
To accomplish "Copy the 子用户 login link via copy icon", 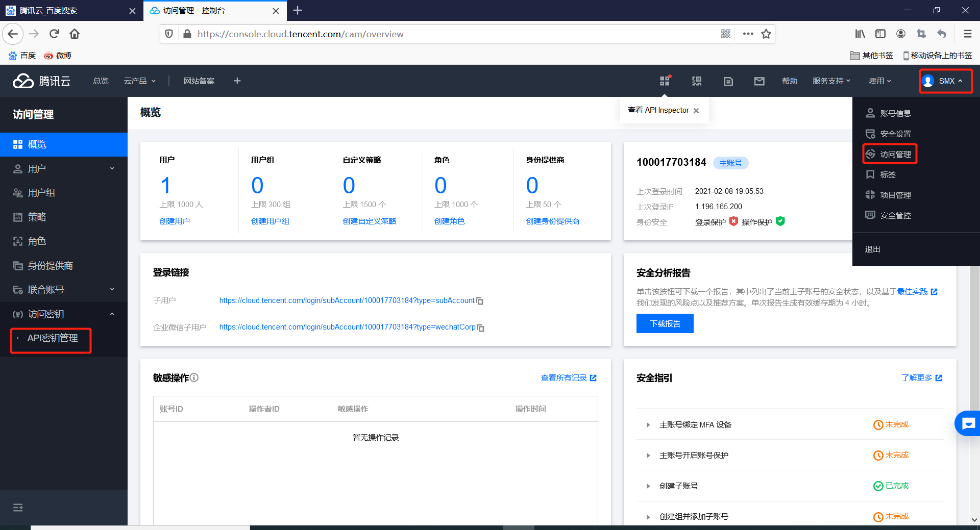I will click(480, 301).
